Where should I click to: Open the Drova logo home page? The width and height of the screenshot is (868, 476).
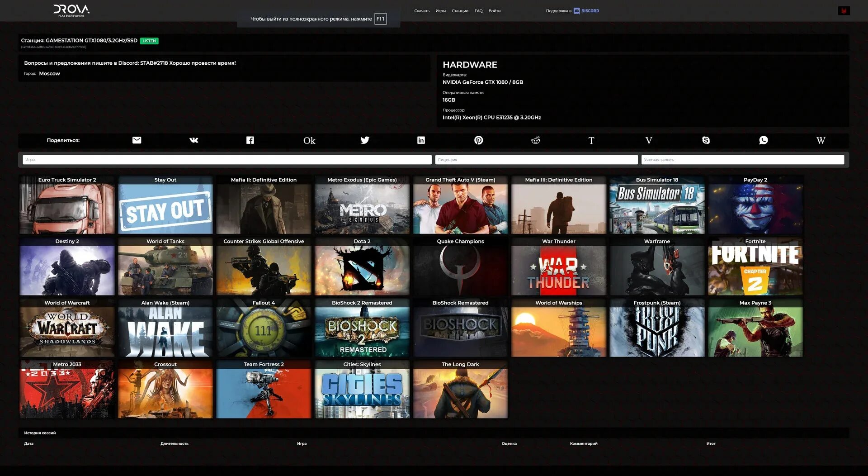coord(71,10)
